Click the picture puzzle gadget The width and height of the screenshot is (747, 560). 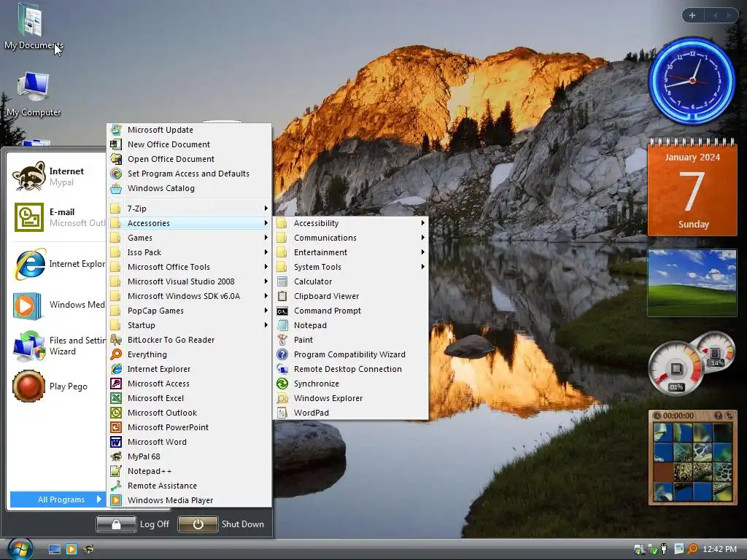point(693,457)
